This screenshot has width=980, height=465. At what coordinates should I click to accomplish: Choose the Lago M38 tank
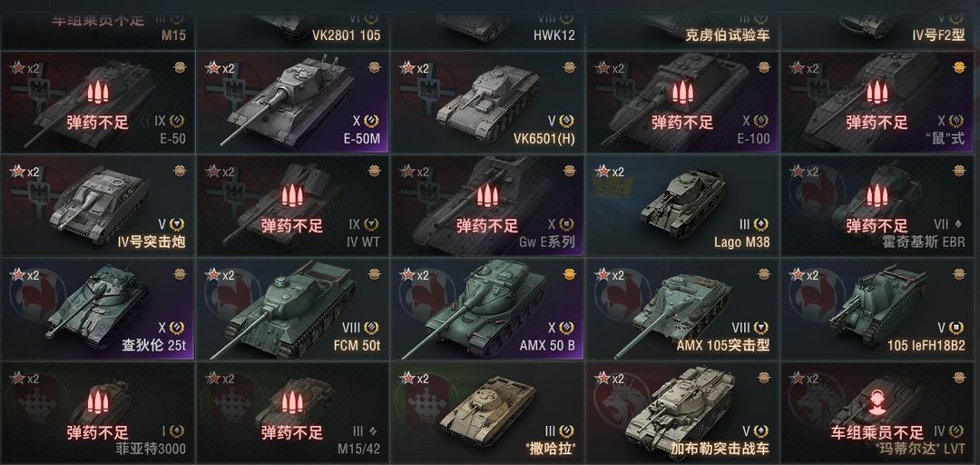pyautogui.click(x=681, y=206)
